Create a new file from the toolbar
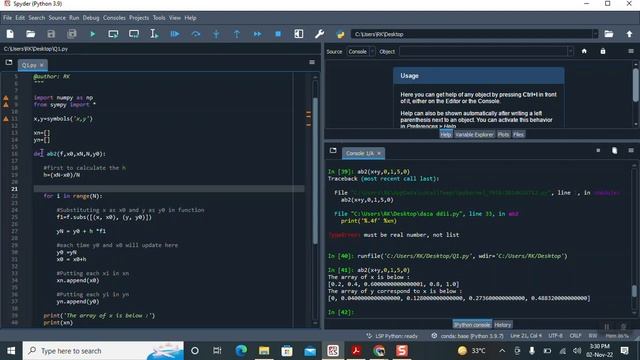The height and width of the screenshot is (360, 640). [x=10, y=34]
